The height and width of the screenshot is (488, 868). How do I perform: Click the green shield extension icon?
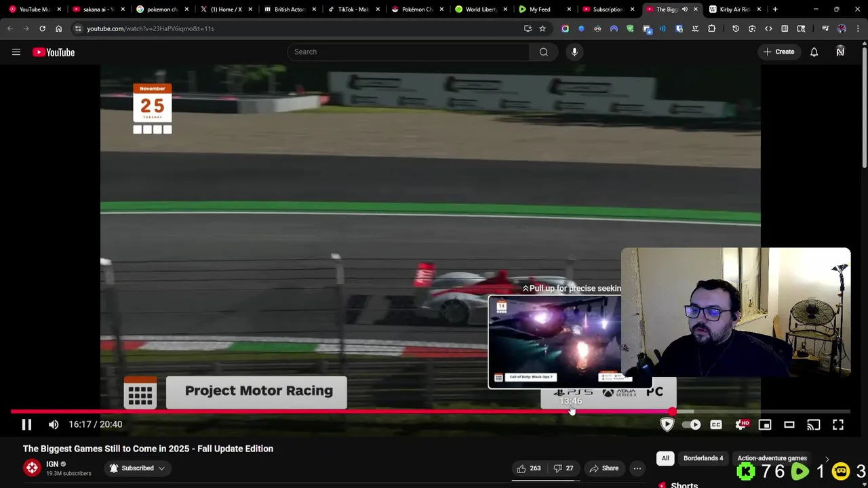click(x=630, y=28)
